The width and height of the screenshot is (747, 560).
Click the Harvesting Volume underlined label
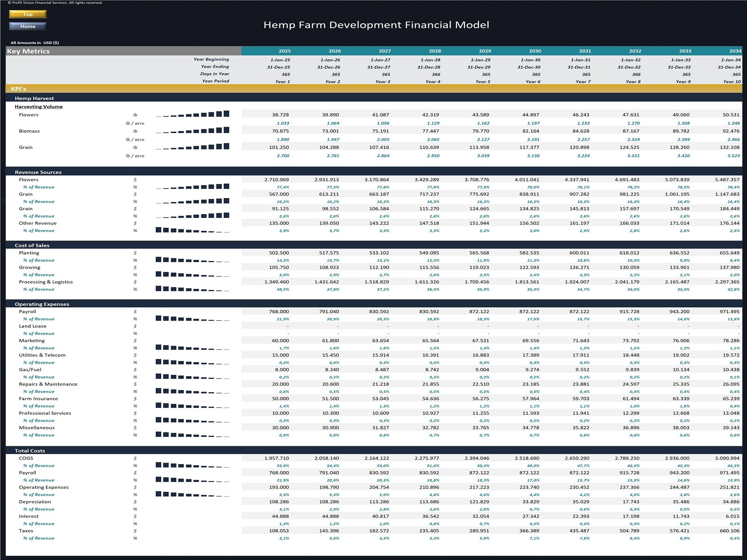coord(39,107)
